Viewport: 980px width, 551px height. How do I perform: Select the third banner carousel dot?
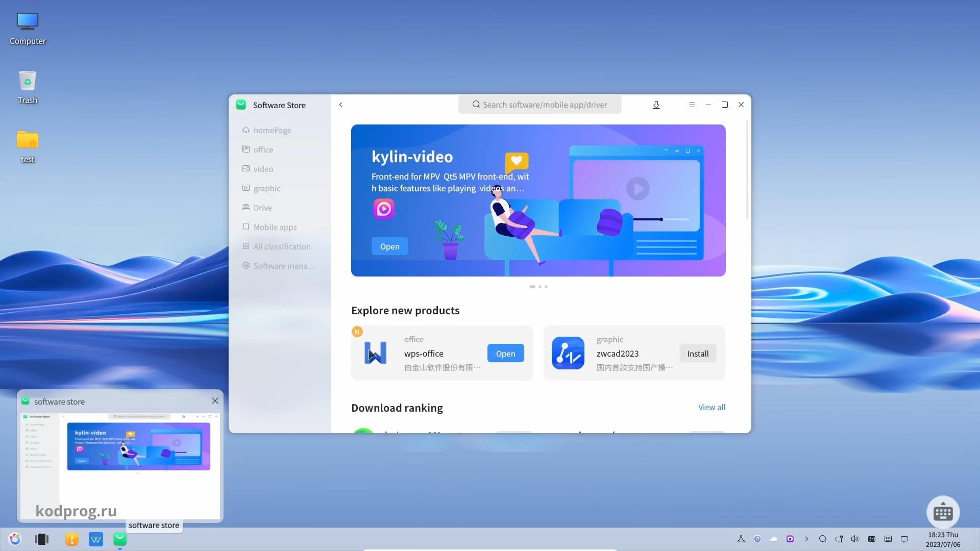pyautogui.click(x=546, y=287)
